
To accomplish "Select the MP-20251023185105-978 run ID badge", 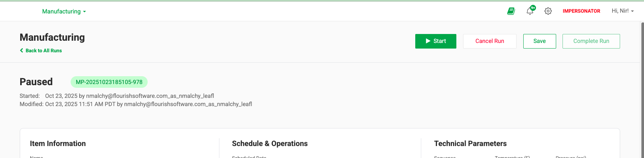I will (109, 82).
